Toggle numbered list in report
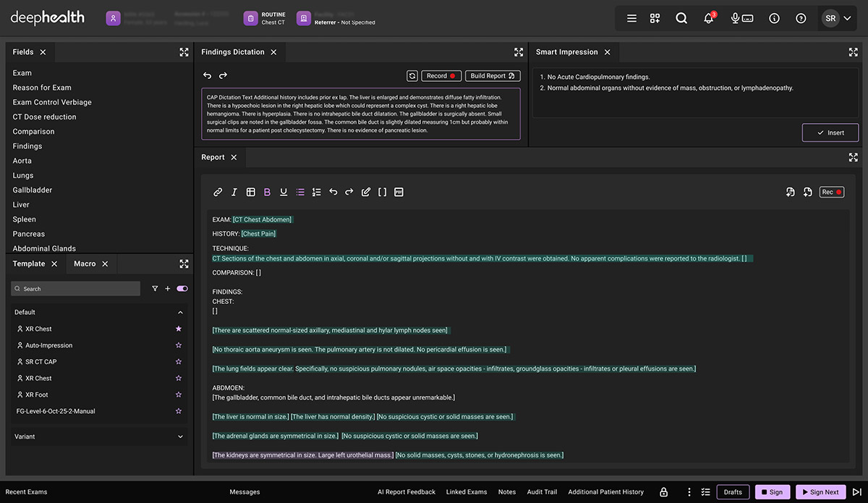The height and width of the screenshot is (503, 868). pyautogui.click(x=316, y=192)
